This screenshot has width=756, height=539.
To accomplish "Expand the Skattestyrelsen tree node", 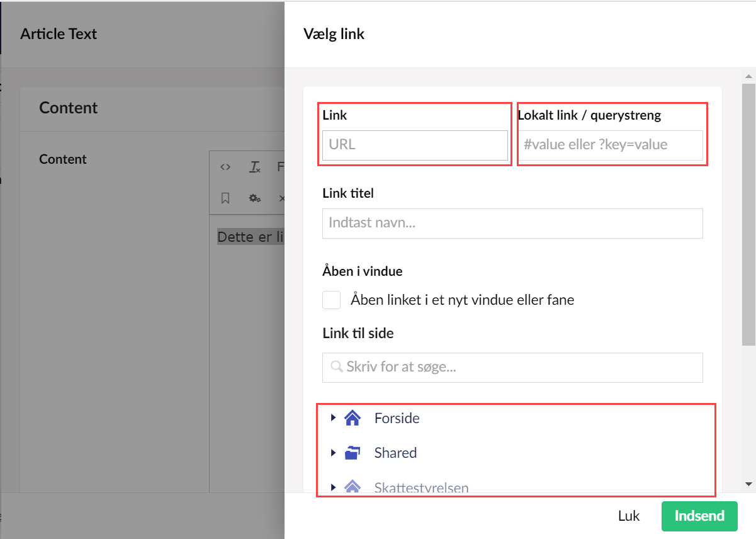I will coord(333,487).
